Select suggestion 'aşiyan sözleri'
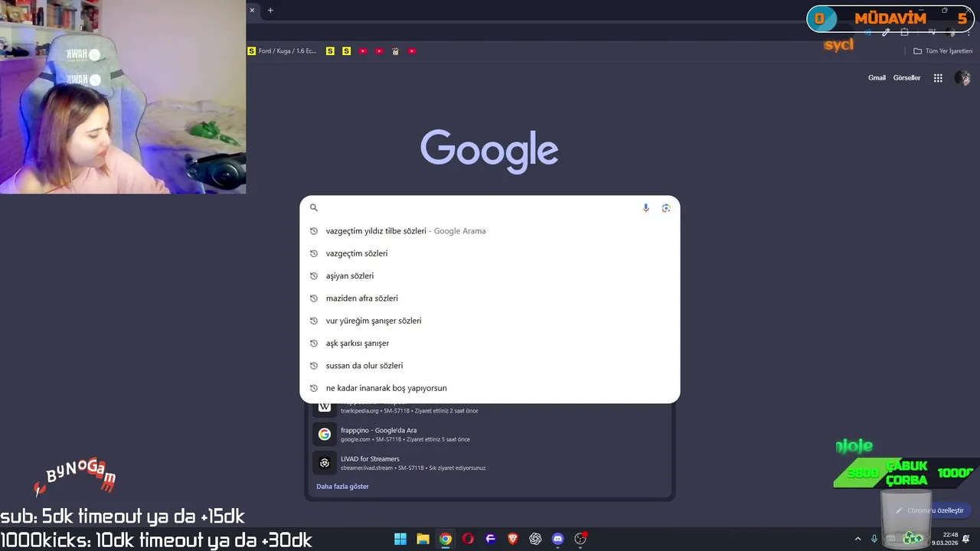This screenshot has width=980, height=551. (489, 275)
